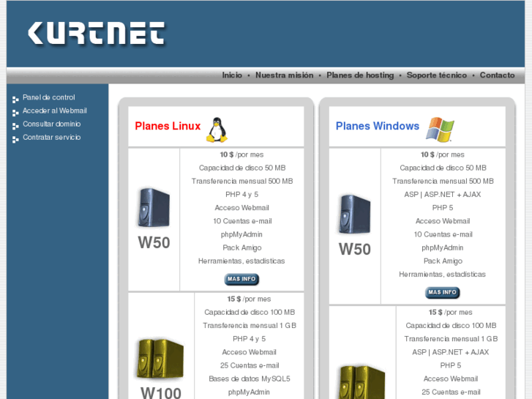This screenshot has width=532, height=399.
Task: Go to the Contacto page
Action: [497, 75]
